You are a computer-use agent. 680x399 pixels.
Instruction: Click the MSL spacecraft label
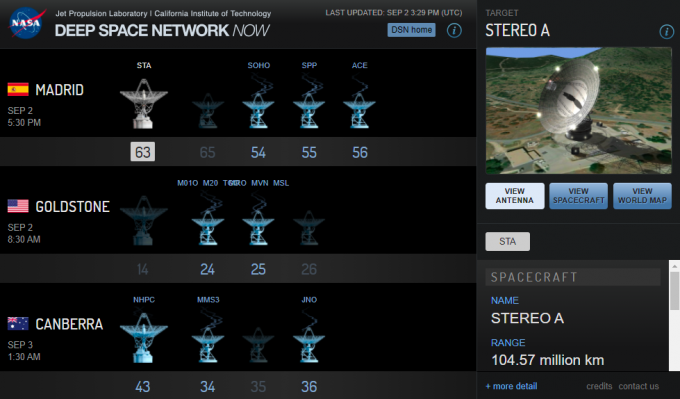pos(281,183)
